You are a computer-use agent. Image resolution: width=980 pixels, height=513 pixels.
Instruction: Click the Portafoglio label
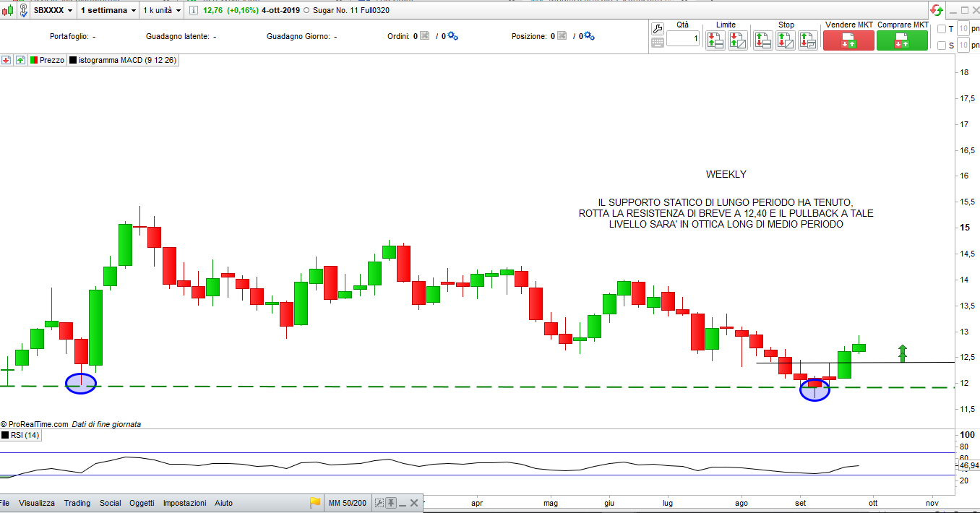tap(69, 36)
